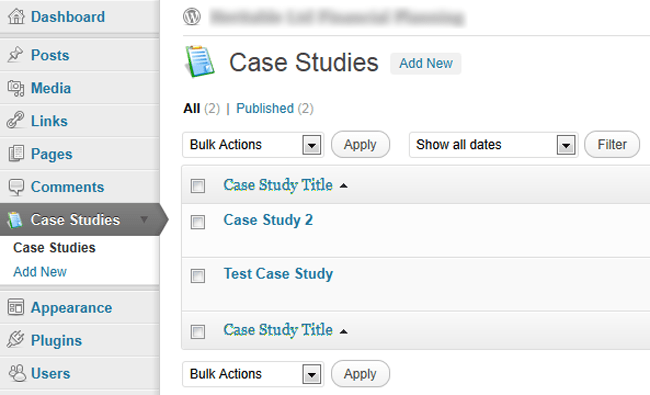Open the Users menu item
The width and height of the screenshot is (650, 395).
80,373
